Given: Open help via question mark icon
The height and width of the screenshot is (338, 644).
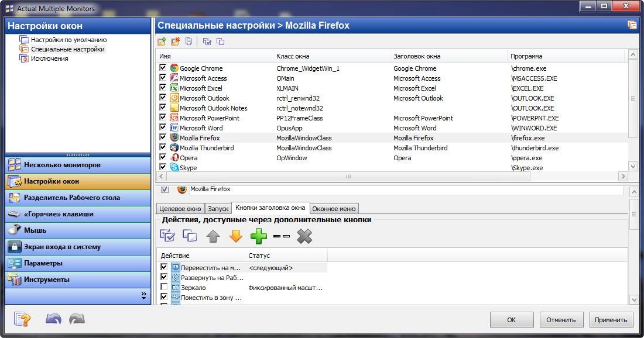Looking at the screenshot, I should coord(22,319).
